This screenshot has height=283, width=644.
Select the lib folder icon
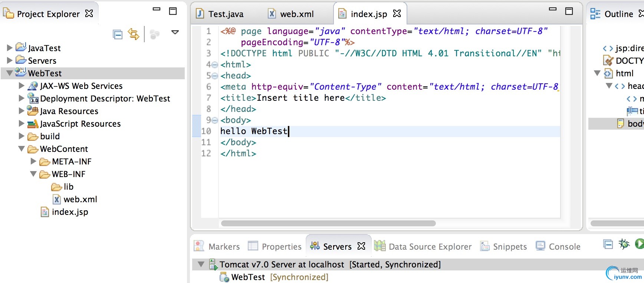[x=57, y=186]
